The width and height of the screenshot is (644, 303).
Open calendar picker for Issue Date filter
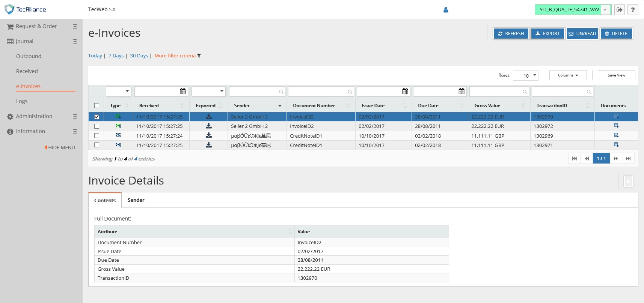[x=405, y=91]
